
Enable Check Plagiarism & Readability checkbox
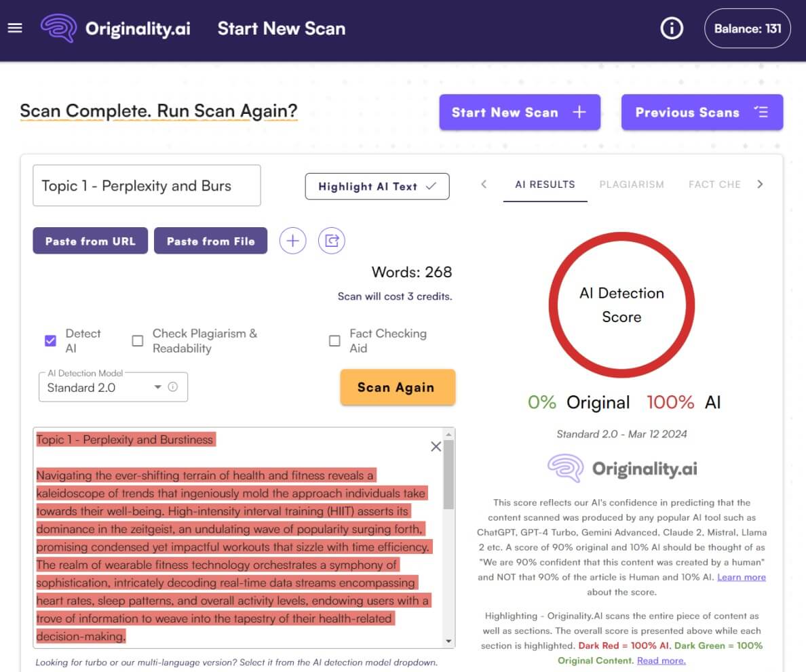pyautogui.click(x=138, y=340)
